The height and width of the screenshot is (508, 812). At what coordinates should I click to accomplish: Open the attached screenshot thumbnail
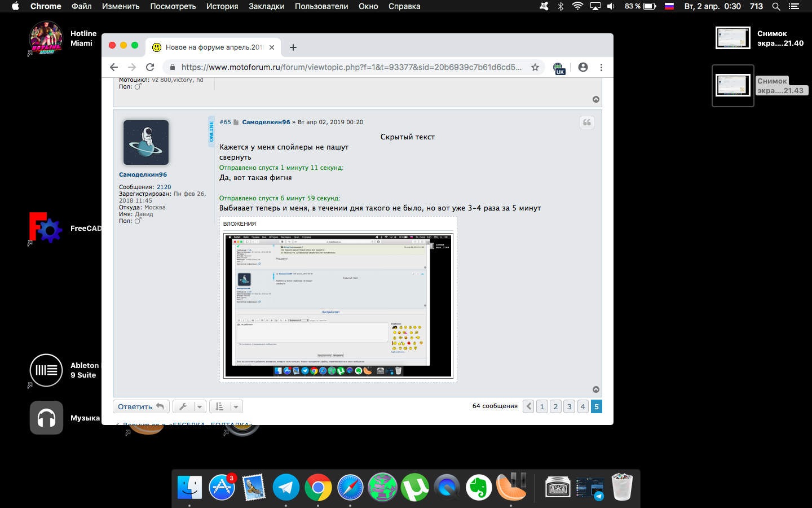coord(338,306)
